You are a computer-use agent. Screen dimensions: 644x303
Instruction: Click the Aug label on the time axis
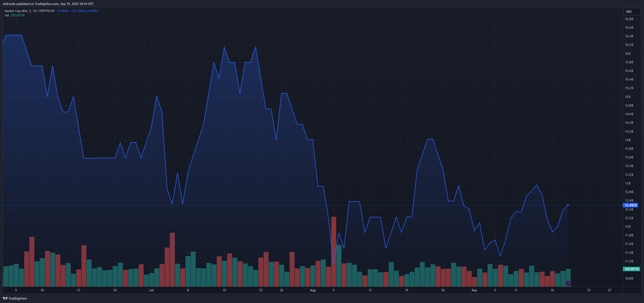tap(313, 290)
